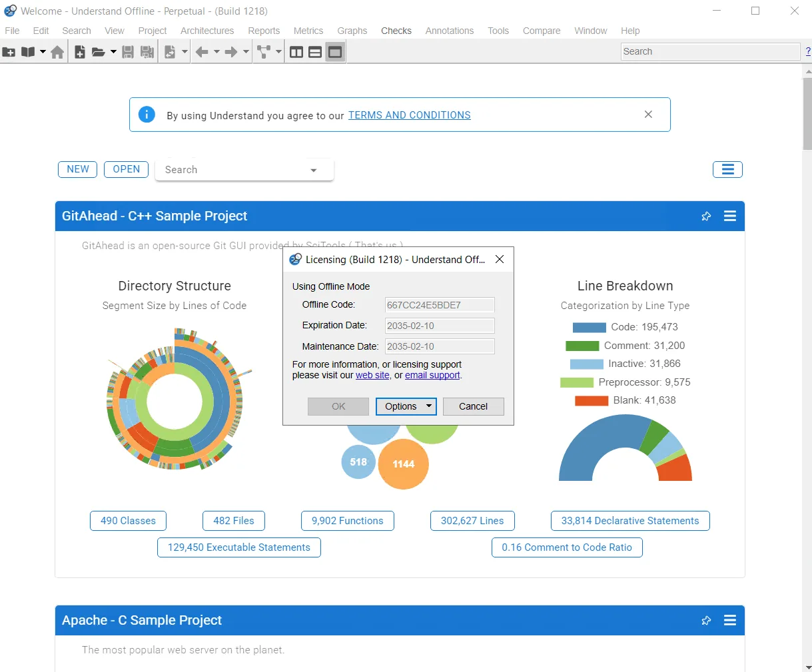Switch to side-by-side split layout icon
Viewport: 812px width, 672px height.
[296, 52]
